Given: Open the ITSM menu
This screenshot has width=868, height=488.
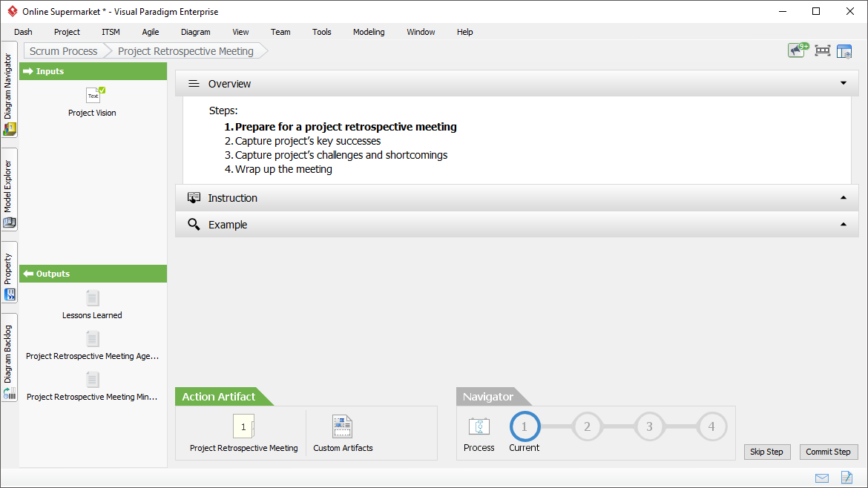Looking at the screenshot, I should [x=111, y=32].
